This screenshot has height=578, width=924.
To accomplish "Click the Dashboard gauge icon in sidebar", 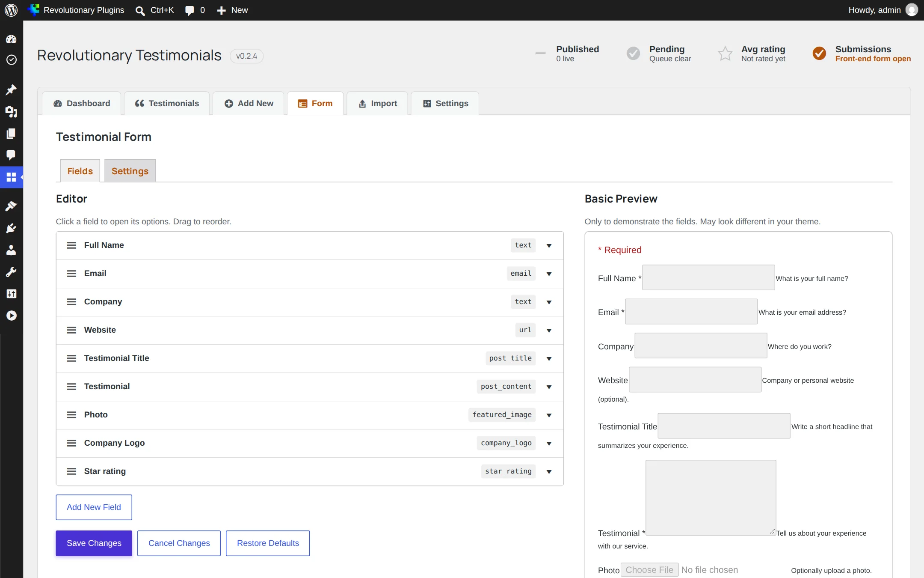I will tap(11, 39).
